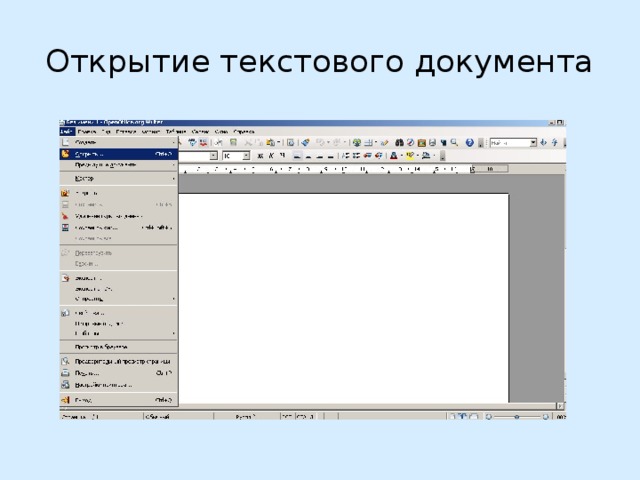Viewport: 640px width, 480px height.
Task: Click the Insert Table toolbar icon
Action: pos(368,142)
